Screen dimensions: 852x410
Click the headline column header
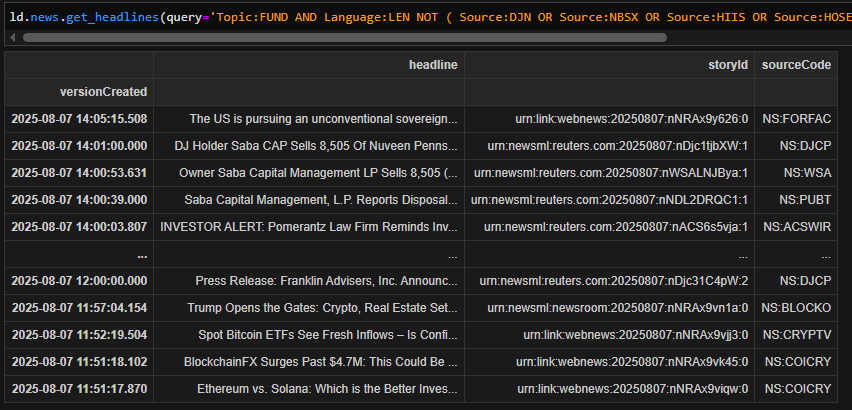pos(433,65)
